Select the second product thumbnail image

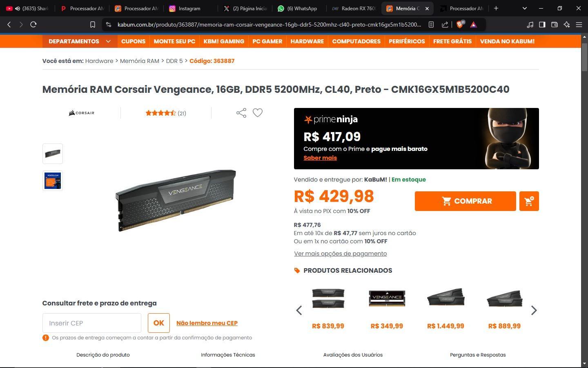click(53, 181)
